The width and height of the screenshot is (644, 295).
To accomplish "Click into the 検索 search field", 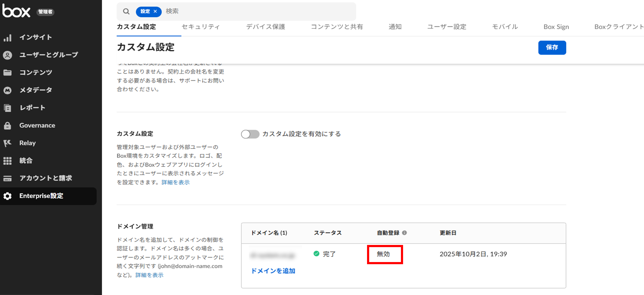I will [257, 11].
